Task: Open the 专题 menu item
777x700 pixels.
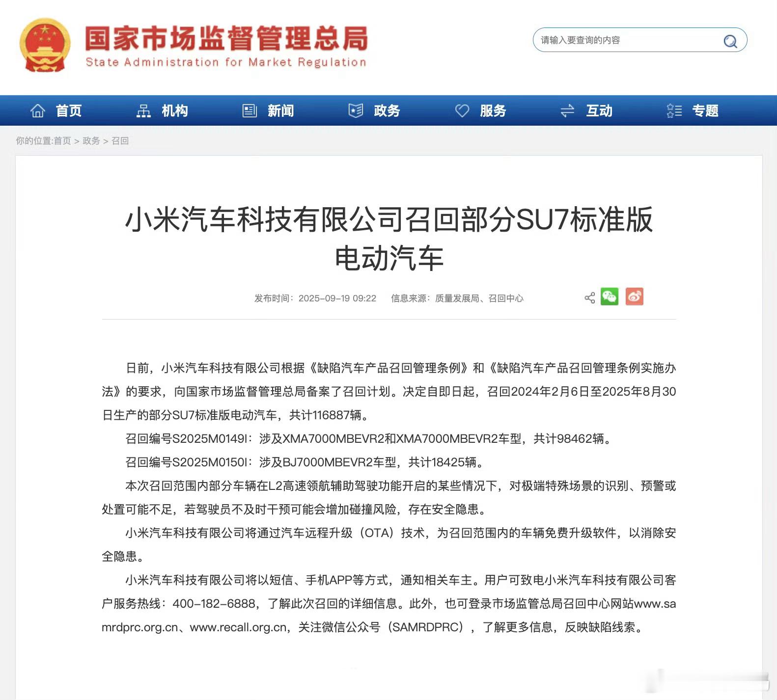Action: (x=705, y=111)
